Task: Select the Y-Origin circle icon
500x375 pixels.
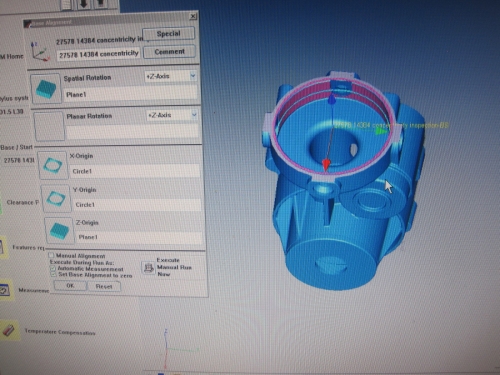Action: [56, 199]
